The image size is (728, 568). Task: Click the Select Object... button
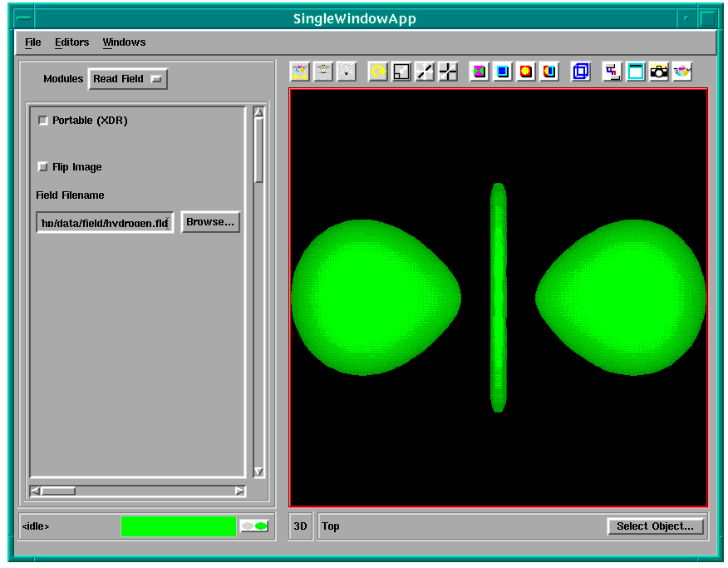click(655, 526)
